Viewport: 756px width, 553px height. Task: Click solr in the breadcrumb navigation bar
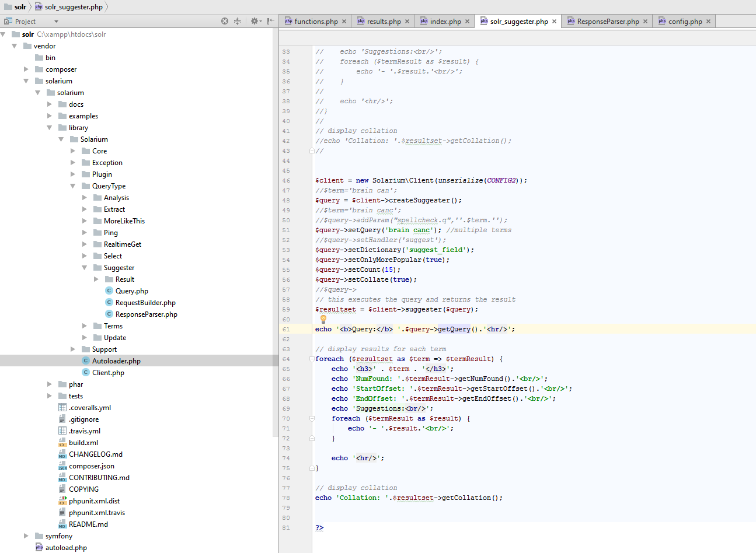[x=20, y=7]
